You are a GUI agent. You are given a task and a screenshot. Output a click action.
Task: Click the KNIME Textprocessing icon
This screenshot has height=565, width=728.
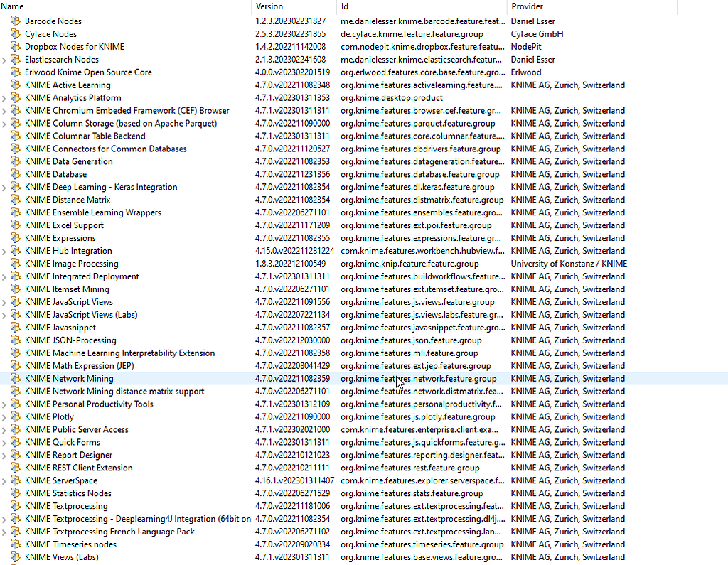point(16,507)
